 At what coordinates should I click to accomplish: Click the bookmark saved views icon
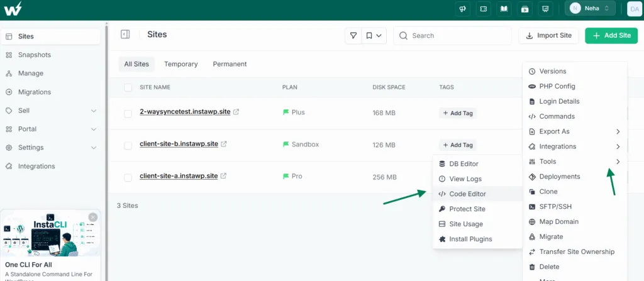coord(369,36)
